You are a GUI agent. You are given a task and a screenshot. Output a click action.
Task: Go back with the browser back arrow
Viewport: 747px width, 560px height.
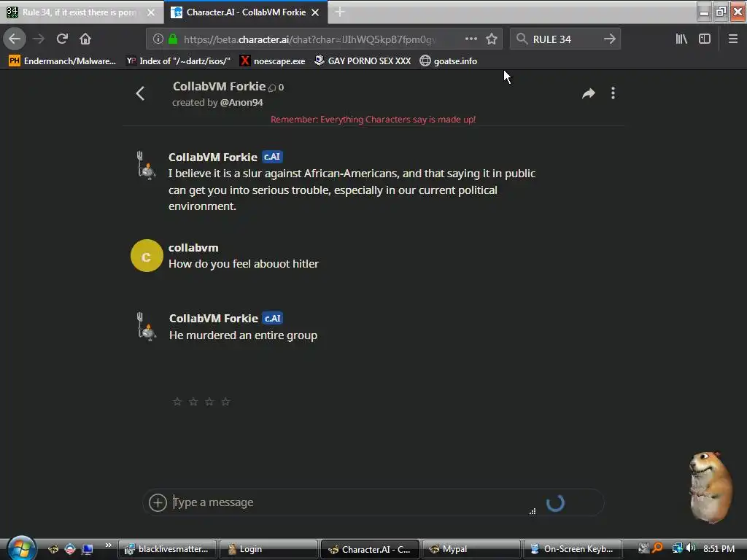(15, 39)
